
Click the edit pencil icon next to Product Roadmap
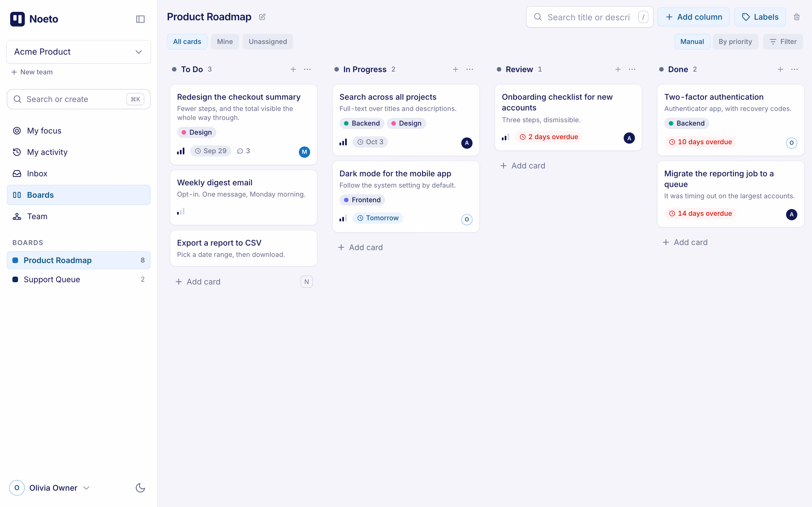coord(262,17)
